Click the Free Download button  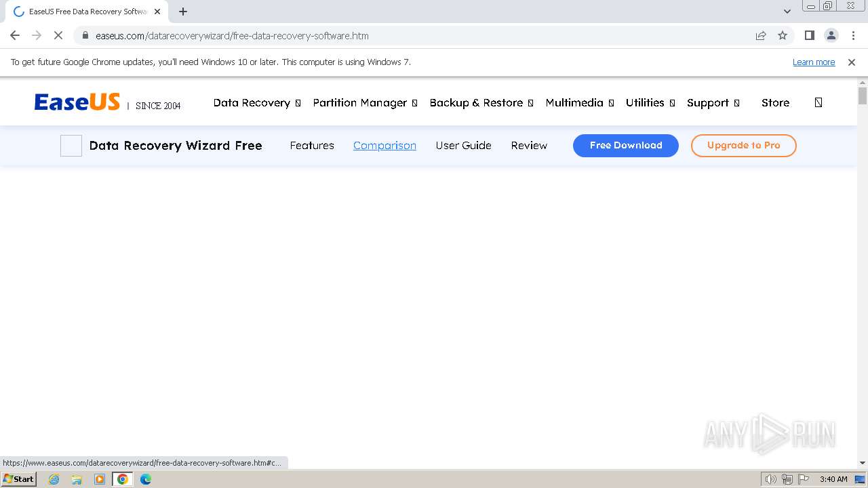click(x=626, y=146)
